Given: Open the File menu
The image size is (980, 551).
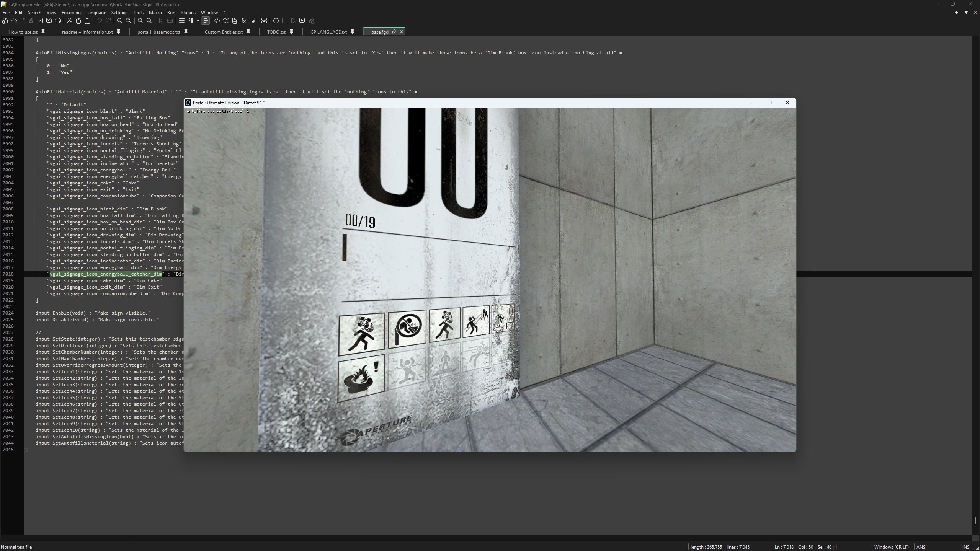Looking at the screenshot, I should [x=6, y=13].
